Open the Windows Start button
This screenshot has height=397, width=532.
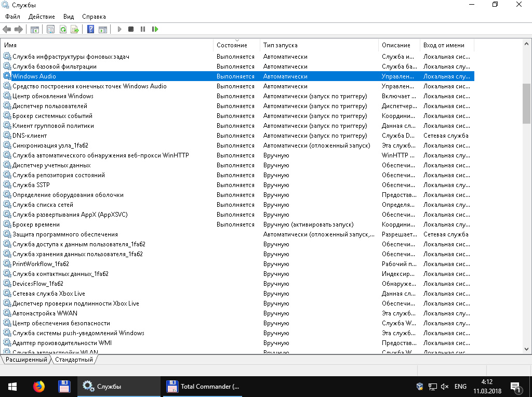click(x=12, y=387)
